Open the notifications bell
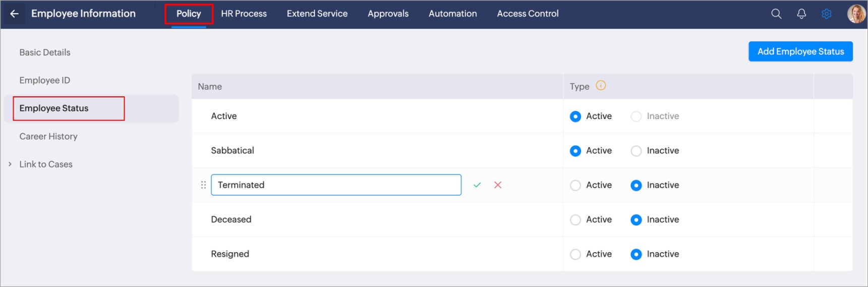 801,14
